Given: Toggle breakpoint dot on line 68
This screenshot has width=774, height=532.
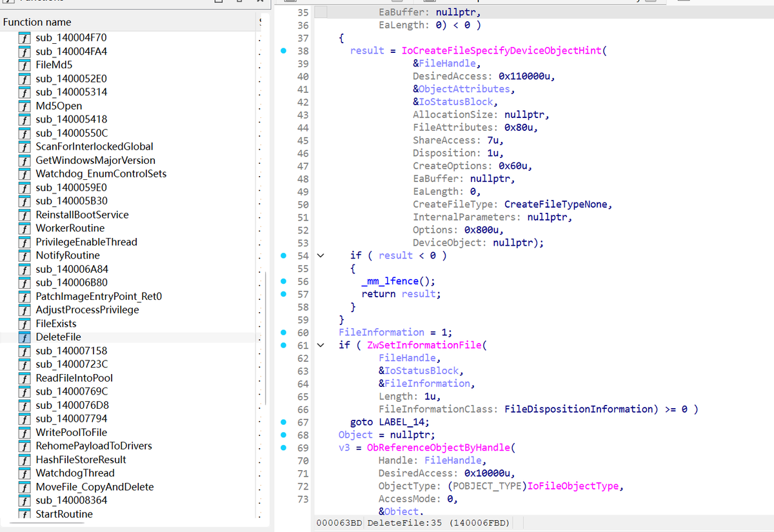Looking at the screenshot, I should [x=284, y=435].
